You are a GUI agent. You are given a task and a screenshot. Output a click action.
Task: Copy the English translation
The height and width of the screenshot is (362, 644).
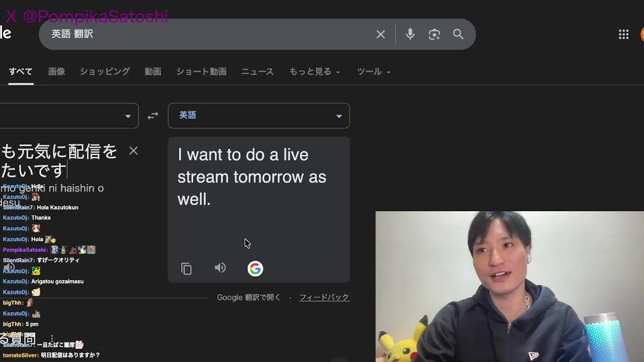pos(186,268)
